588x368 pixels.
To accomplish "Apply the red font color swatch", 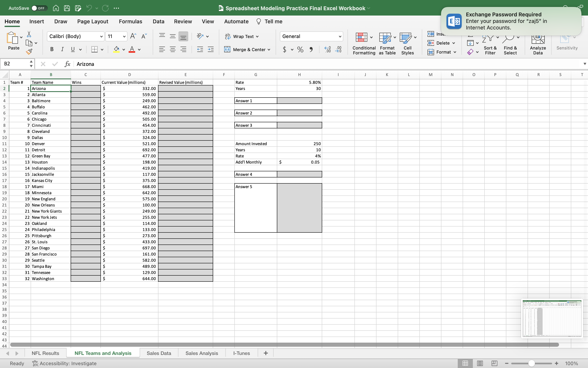I will tap(132, 49).
